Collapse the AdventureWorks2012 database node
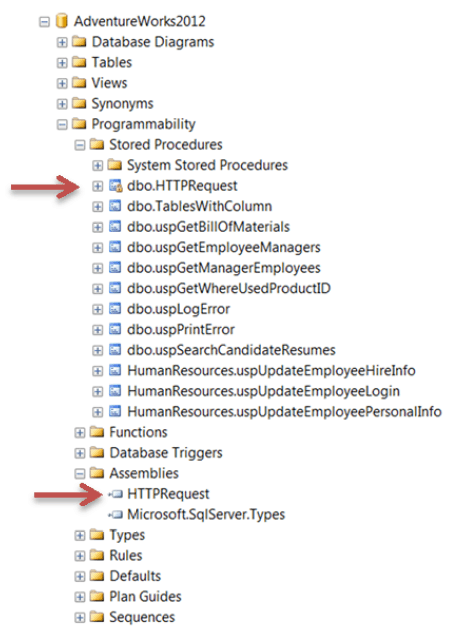This screenshot has height=637, width=468. tap(44, 22)
